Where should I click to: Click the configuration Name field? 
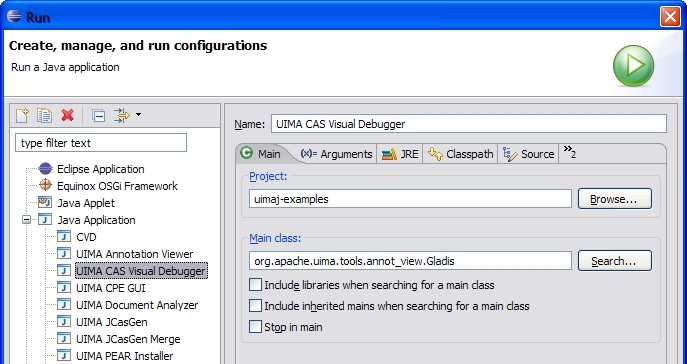pyautogui.click(x=469, y=124)
